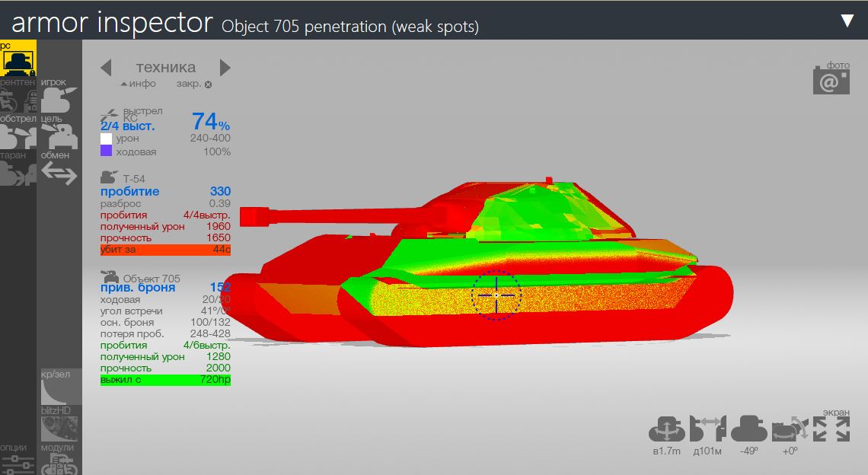Go to previous техника vehicle with left arrow

[x=107, y=68]
